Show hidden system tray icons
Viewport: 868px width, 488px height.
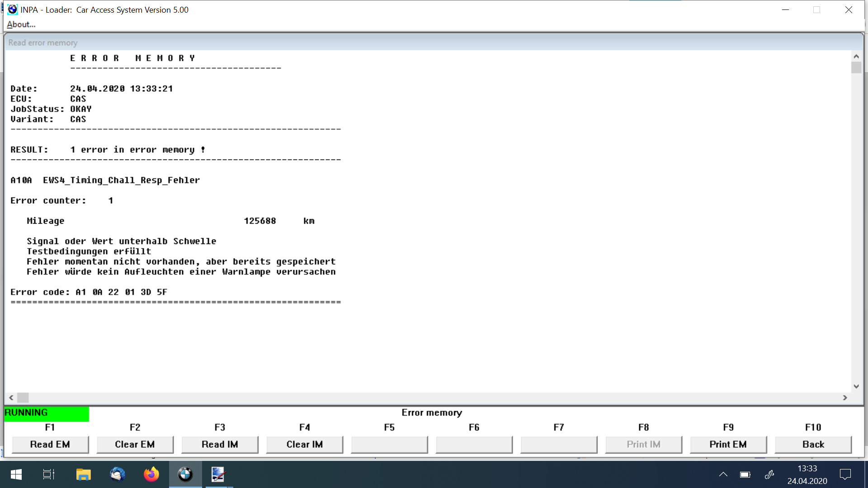tap(723, 474)
